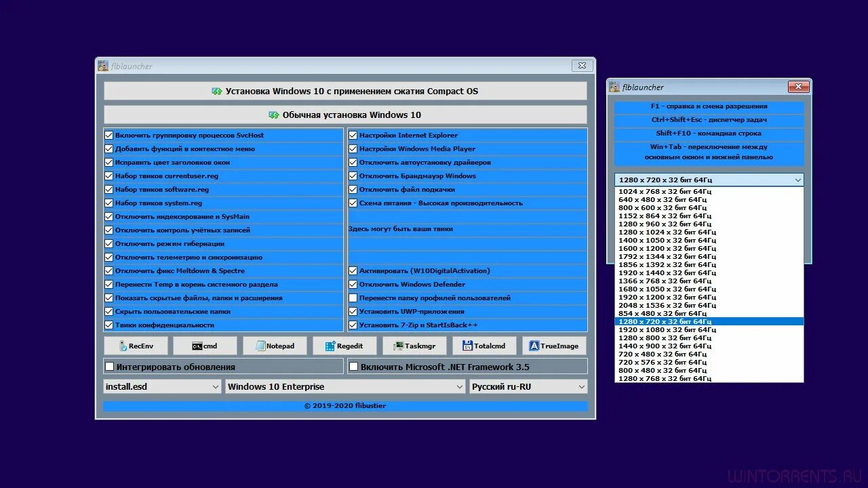Open the cmd command prompt
This screenshot has width=868, height=488.
205,346
